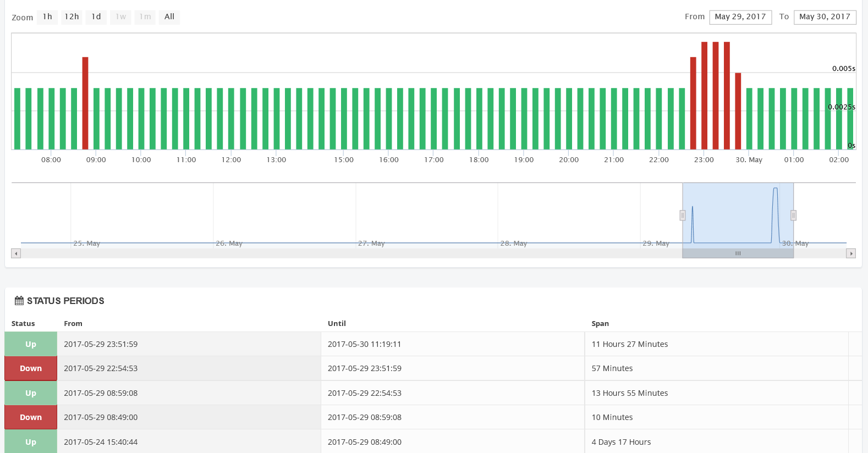Click the navigator right scroll arrow
The image size is (868, 453).
point(851,253)
